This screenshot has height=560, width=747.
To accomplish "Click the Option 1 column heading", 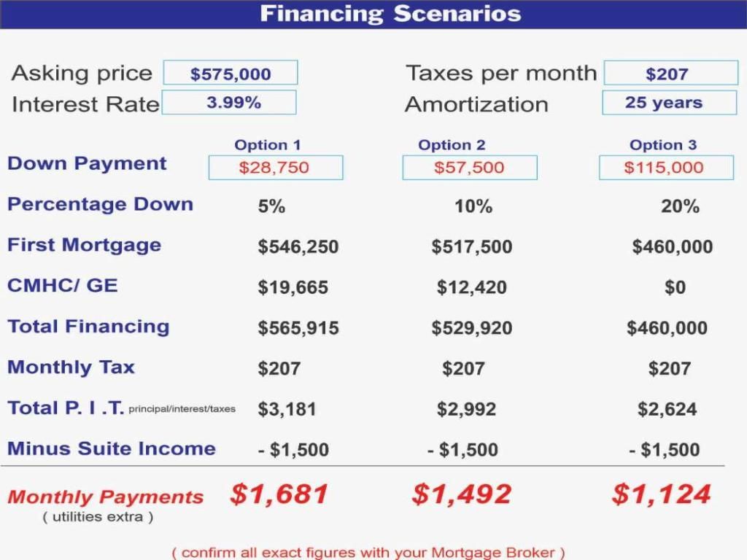I will coord(267,144).
